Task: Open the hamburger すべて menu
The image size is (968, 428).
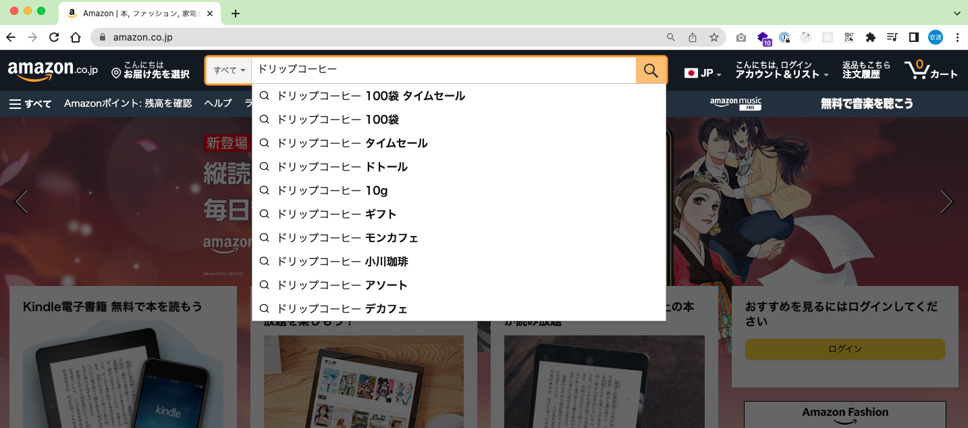Action: click(30, 104)
